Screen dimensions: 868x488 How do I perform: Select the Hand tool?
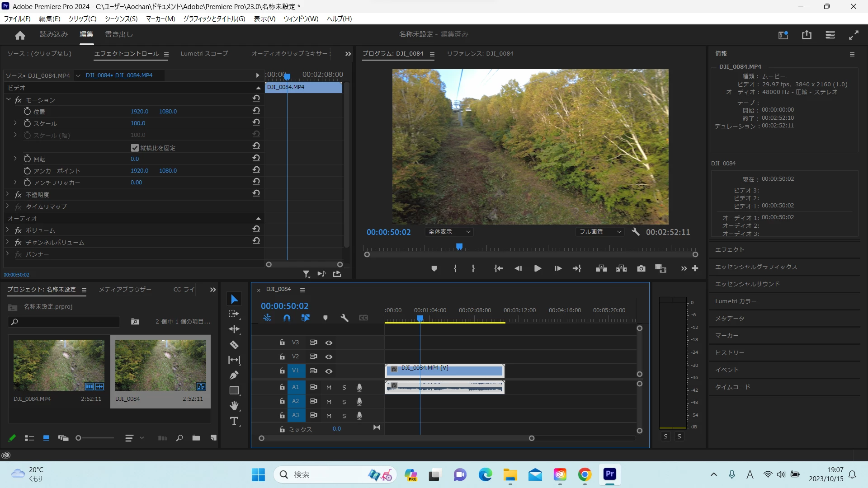point(234,405)
